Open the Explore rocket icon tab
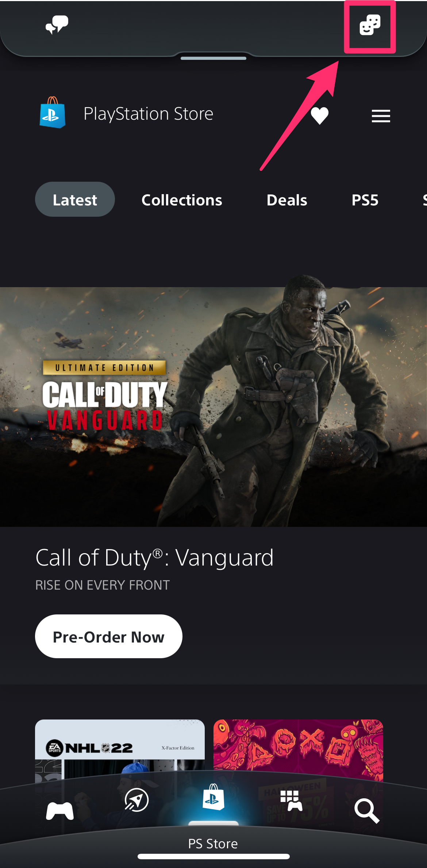Screen dimensions: 427x868 point(136,800)
